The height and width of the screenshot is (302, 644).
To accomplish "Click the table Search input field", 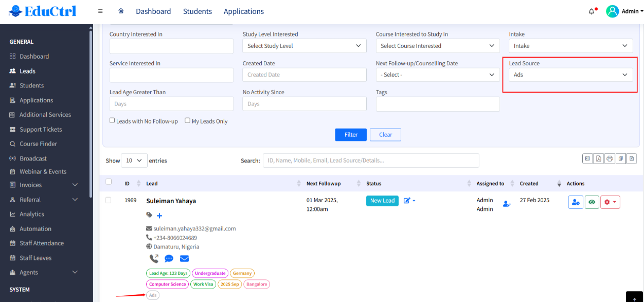I will click(x=370, y=161).
